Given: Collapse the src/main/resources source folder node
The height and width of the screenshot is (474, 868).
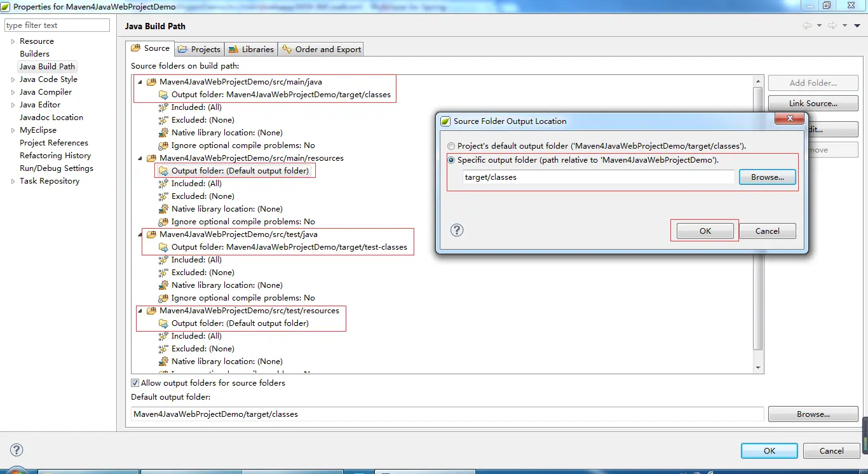Looking at the screenshot, I should tap(140, 158).
